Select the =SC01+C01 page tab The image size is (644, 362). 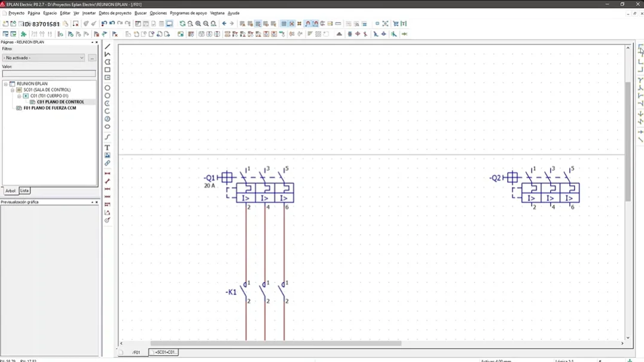tap(164, 352)
